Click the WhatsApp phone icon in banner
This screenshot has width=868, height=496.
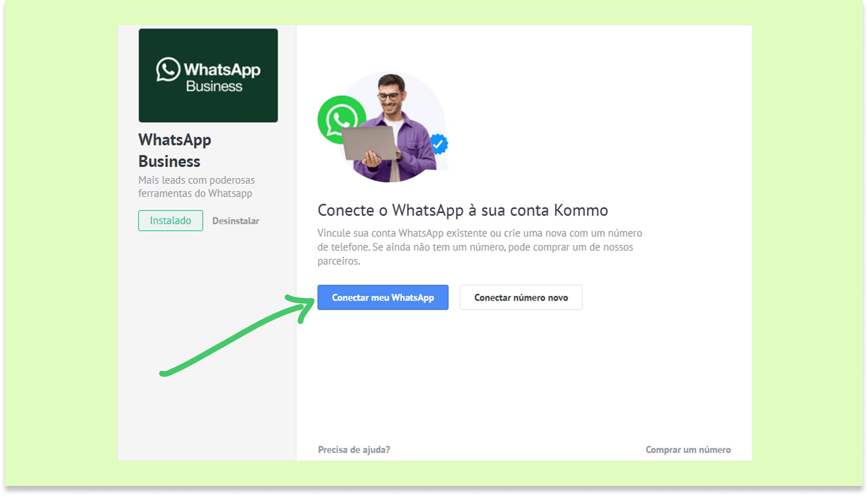168,69
